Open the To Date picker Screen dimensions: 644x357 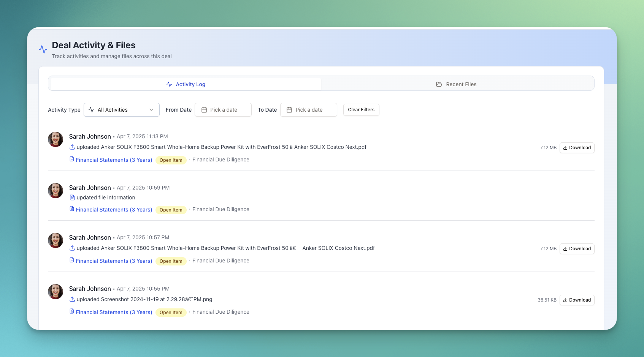[308, 110]
